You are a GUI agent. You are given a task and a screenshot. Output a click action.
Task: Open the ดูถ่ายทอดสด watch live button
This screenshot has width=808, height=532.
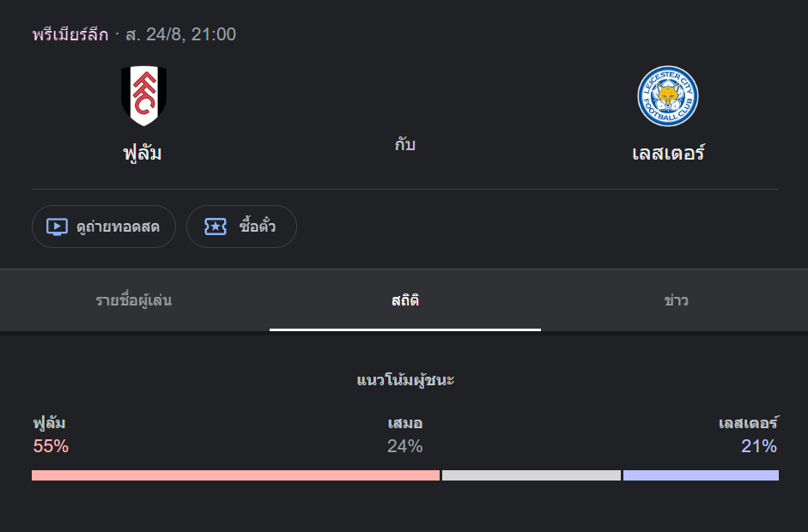pyautogui.click(x=104, y=227)
